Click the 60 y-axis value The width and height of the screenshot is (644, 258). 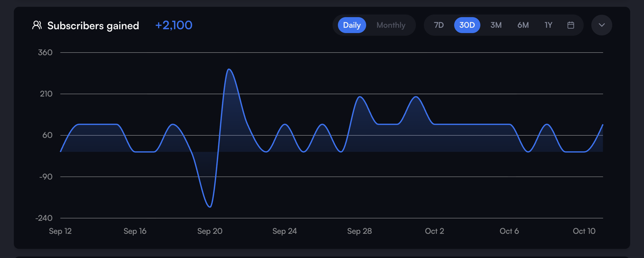[47, 135]
